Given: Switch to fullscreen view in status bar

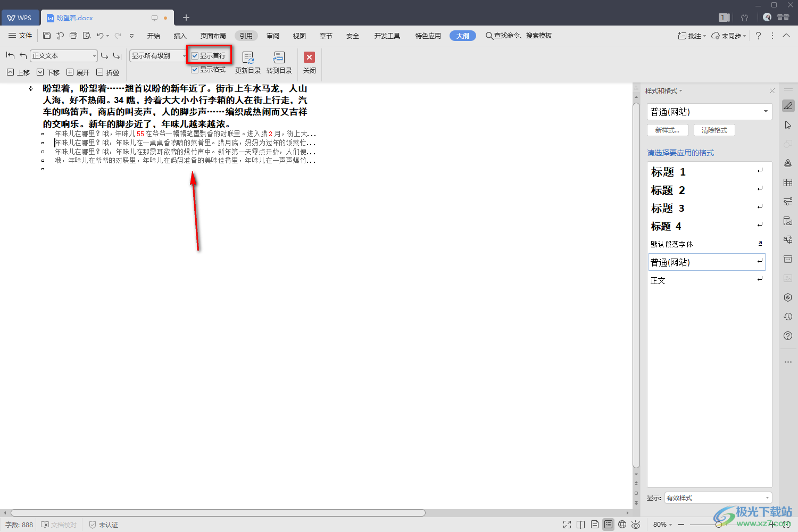Looking at the screenshot, I should pyautogui.click(x=567, y=525).
